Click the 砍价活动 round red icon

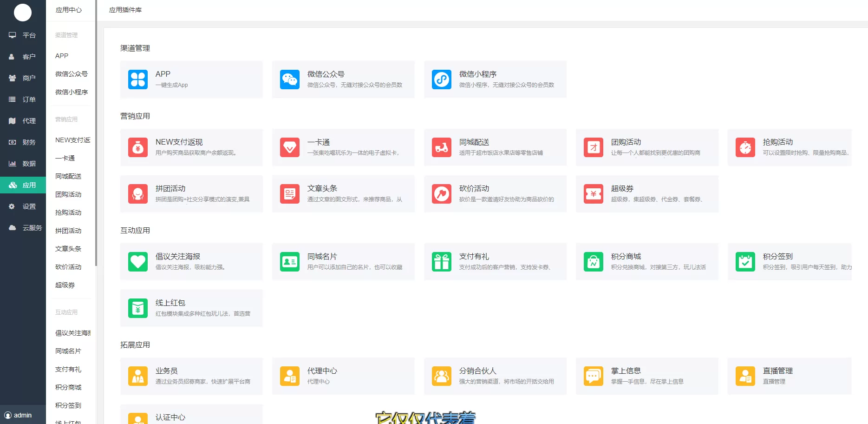click(x=441, y=194)
